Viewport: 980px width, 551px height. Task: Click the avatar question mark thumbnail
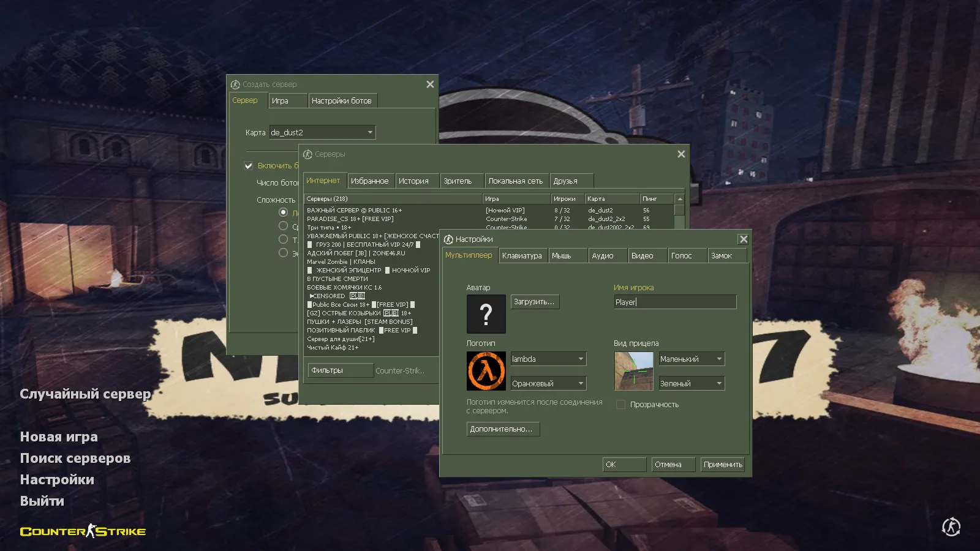coord(486,314)
